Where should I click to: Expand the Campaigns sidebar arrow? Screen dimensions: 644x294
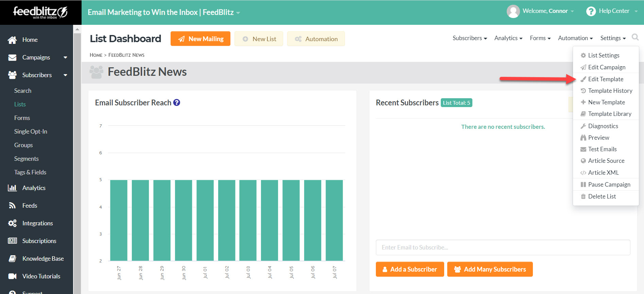[x=65, y=57]
